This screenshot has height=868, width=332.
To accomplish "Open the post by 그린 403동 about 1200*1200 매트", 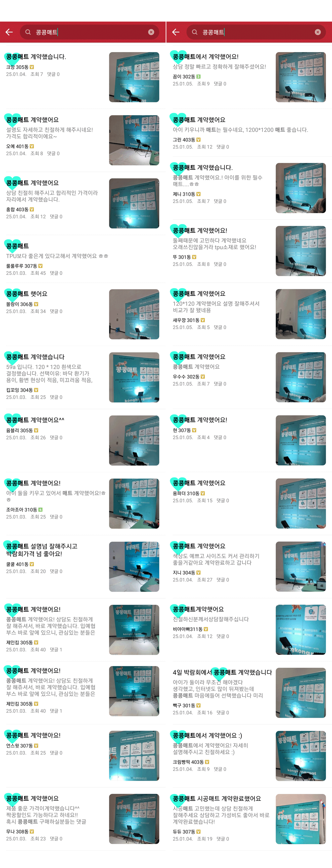I will pyautogui.click(x=249, y=133).
